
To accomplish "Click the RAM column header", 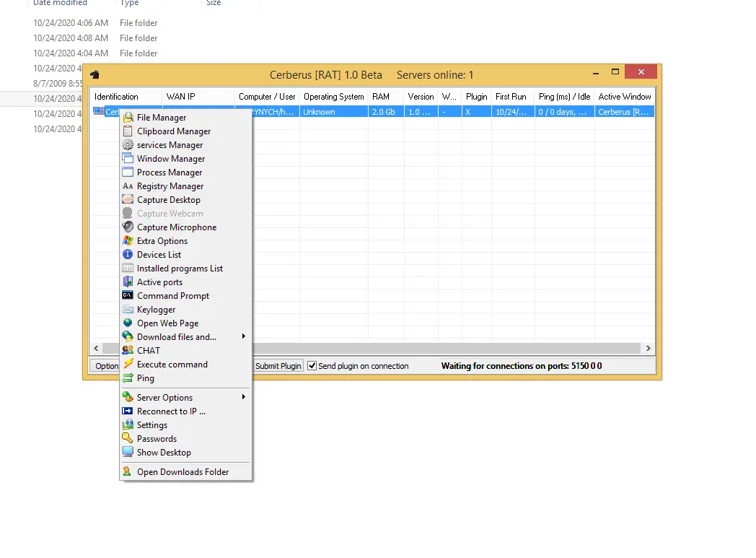I will click(380, 97).
